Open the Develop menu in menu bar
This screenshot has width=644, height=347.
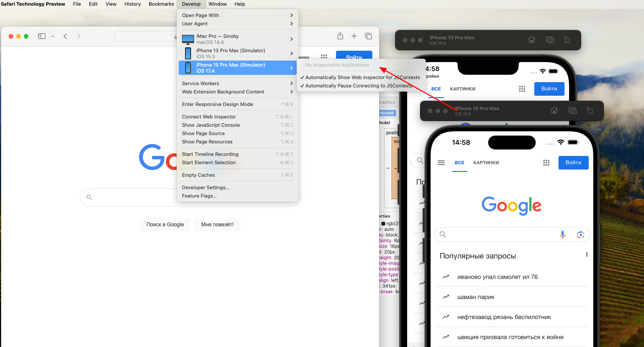tap(191, 4)
